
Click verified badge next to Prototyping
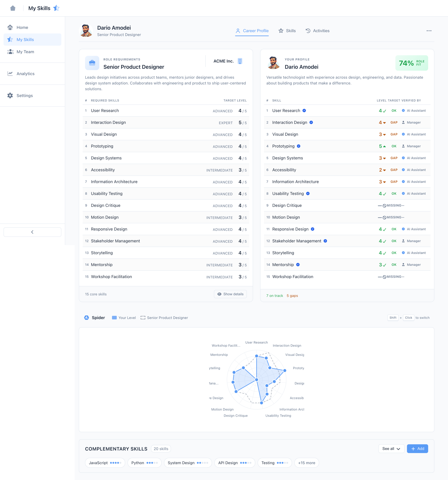(299, 146)
